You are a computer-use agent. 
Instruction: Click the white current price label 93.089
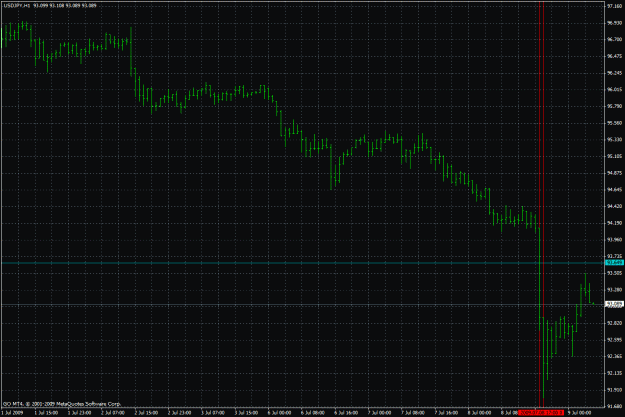[x=614, y=304]
